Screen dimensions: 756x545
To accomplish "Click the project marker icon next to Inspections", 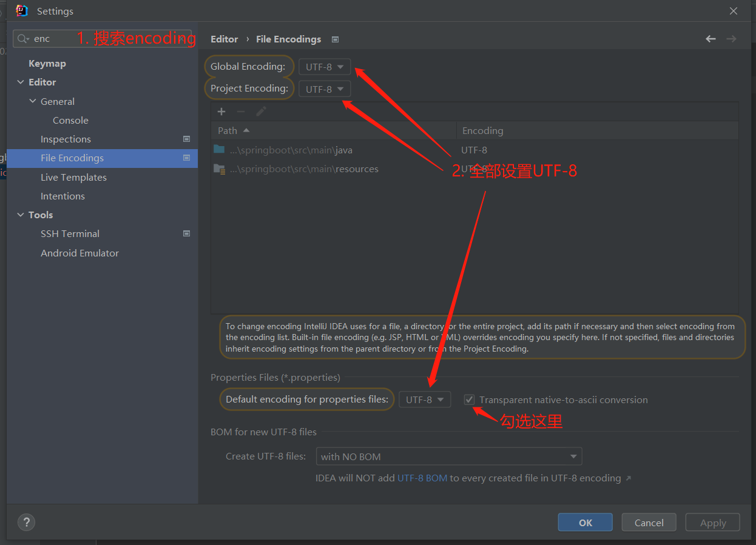I will 186,139.
